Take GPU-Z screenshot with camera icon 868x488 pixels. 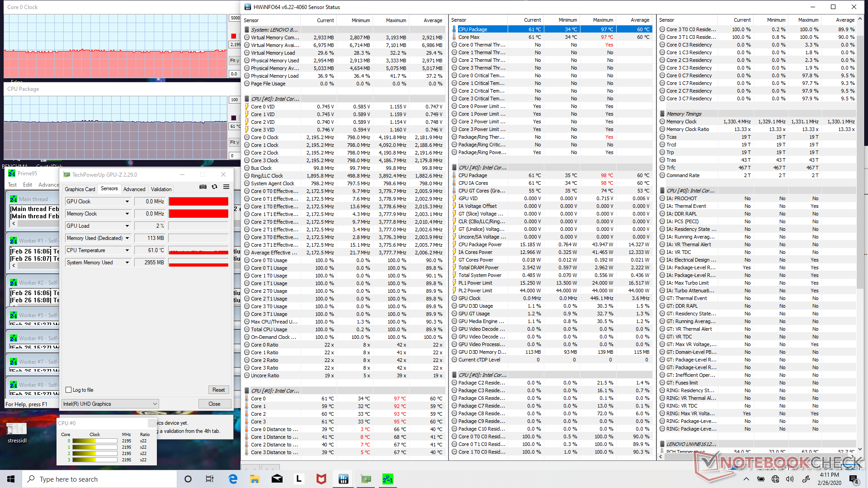[203, 187]
